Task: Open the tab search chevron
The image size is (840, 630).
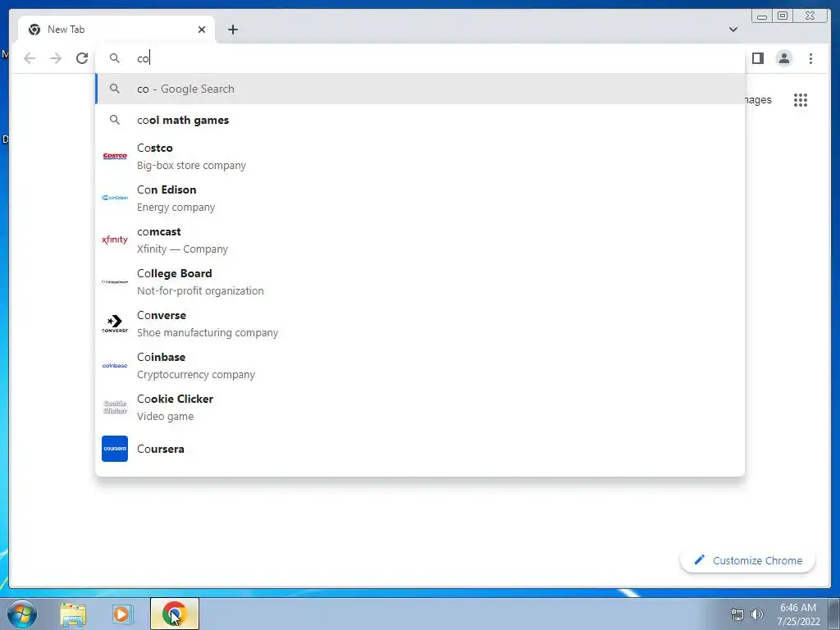Action: pyautogui.click(x=733, y=30)
